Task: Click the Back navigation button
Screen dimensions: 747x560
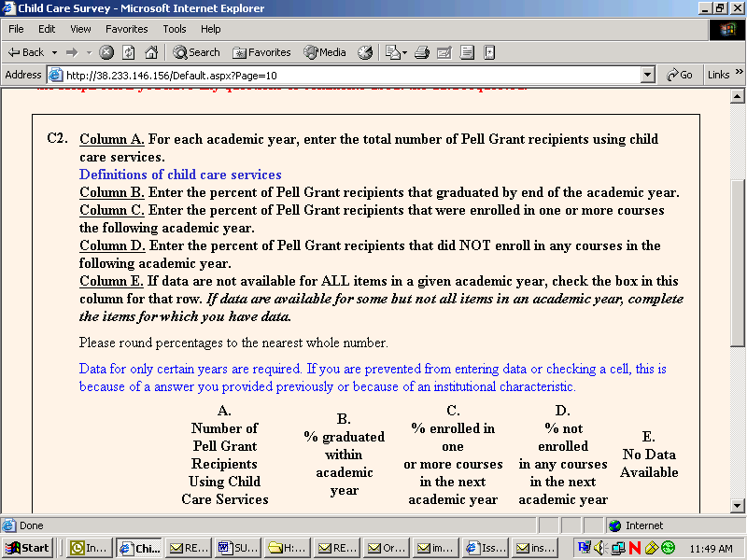Action: pos(26,52)
